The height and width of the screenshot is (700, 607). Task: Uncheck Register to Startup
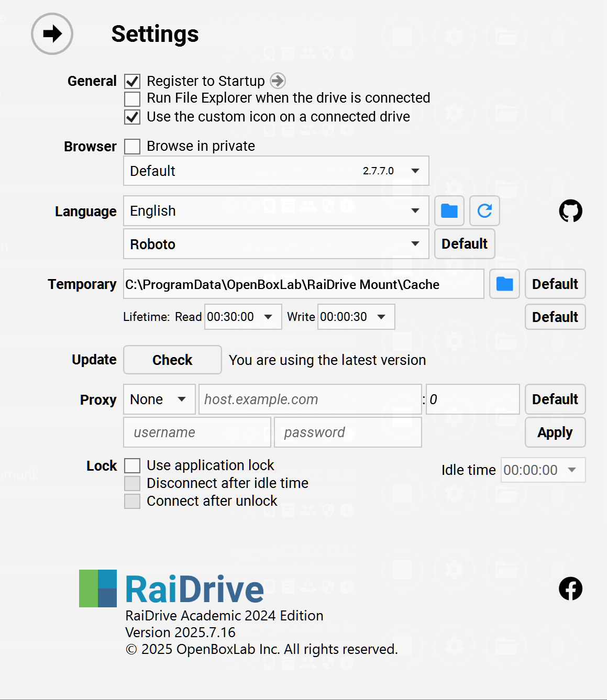(x=133, y=82)
